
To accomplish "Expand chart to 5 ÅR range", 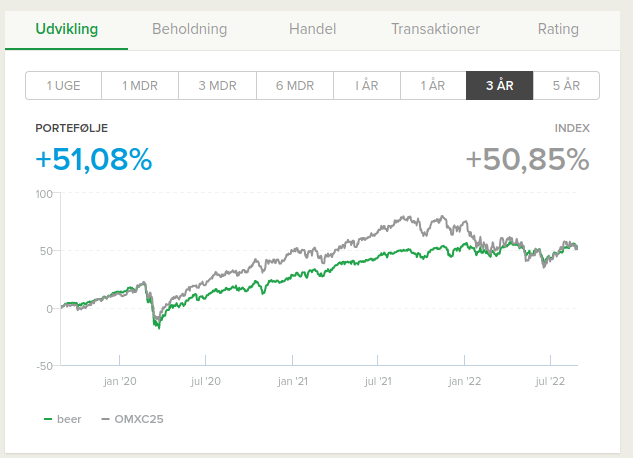I will (x=566, y=86).
